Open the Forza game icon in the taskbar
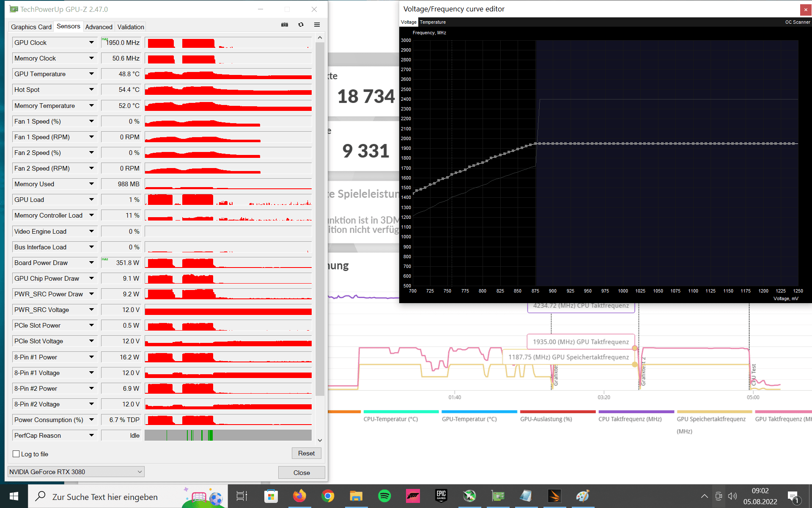The height and width of the screenshot is (508, 812). tap(413, 496)
